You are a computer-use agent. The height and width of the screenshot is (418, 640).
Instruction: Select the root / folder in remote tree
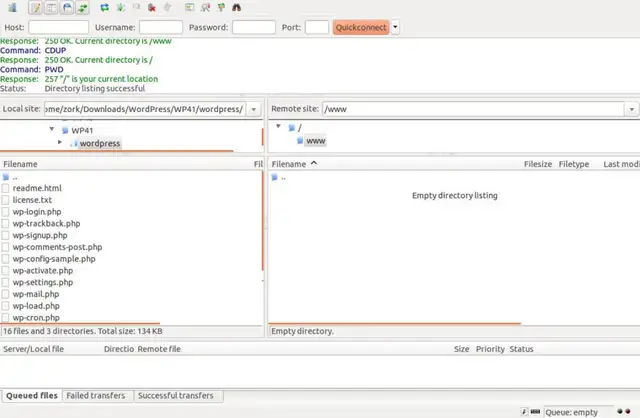point(300,128)
